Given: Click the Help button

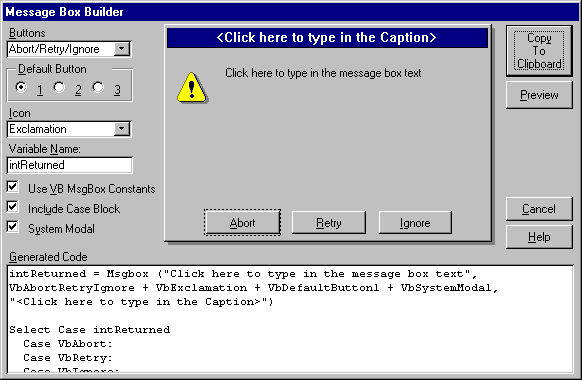Looking at the screenshot, I should coord(539,237).
